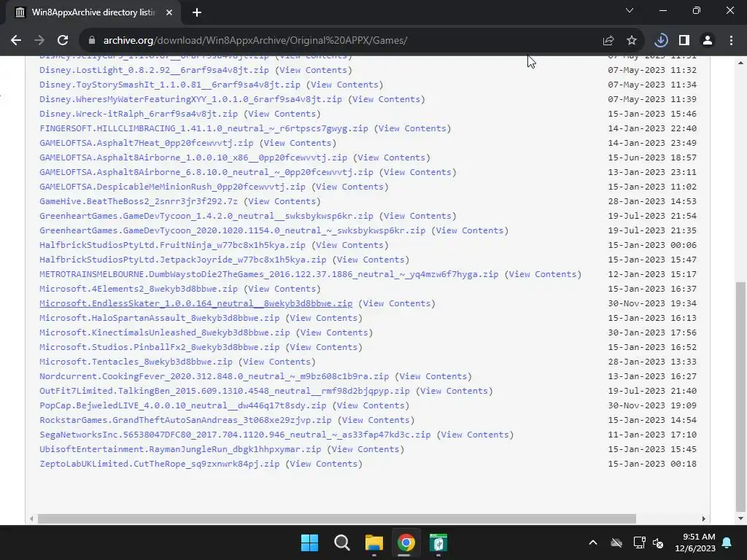Viewport: 747px width, 560px height.
Task: Download FINGERSOFT.HILLCLIMBRACING zip
Action: coord(204,128)
